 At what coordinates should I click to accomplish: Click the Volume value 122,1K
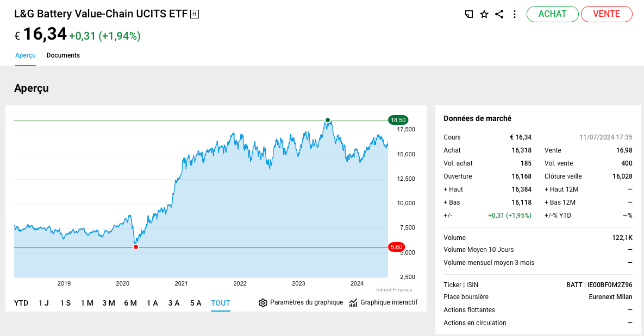pos(622,238)
